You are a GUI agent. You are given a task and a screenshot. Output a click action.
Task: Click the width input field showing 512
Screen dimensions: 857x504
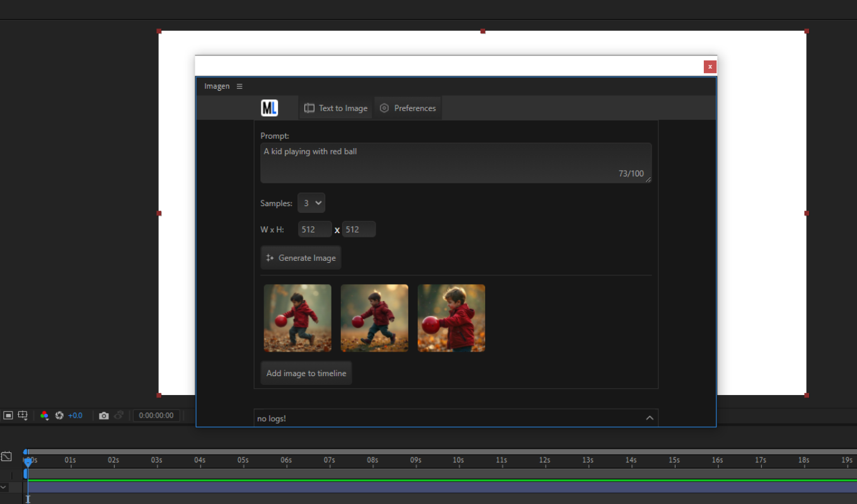(314, 229)
